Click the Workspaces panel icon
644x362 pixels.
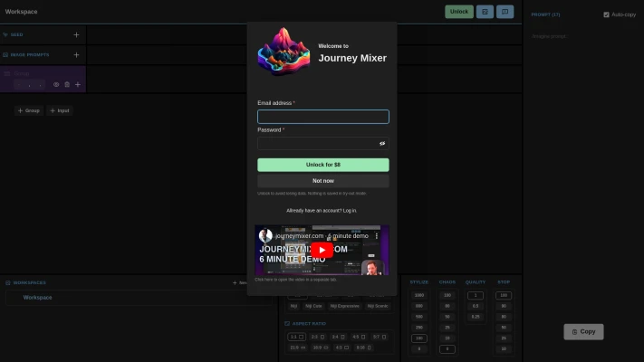click(x=8, y=282)
